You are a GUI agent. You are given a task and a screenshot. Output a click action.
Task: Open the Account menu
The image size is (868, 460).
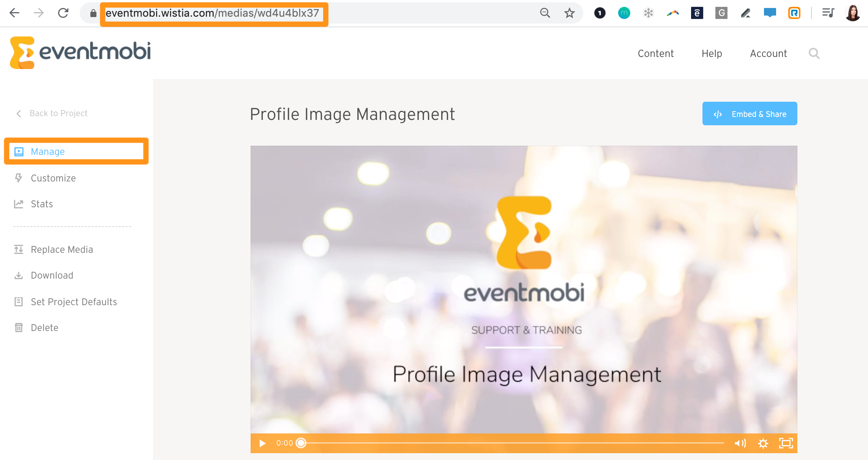coord(769,54)
